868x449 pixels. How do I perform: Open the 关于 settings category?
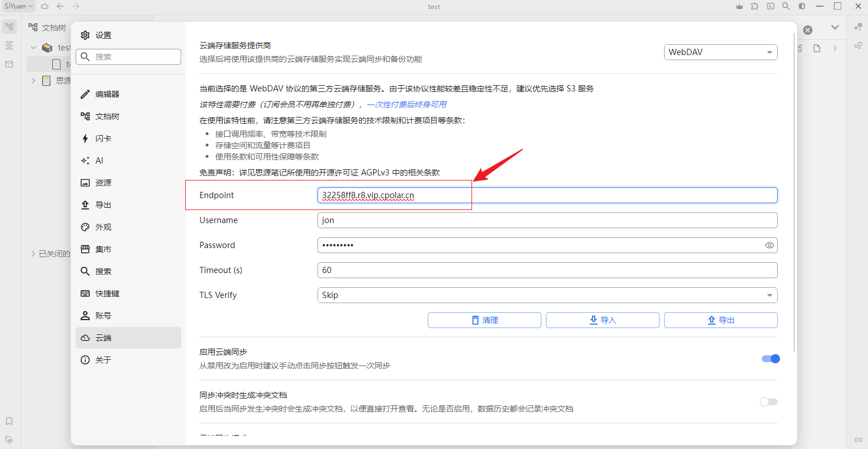pyautogui.click(x=128, y=360)
